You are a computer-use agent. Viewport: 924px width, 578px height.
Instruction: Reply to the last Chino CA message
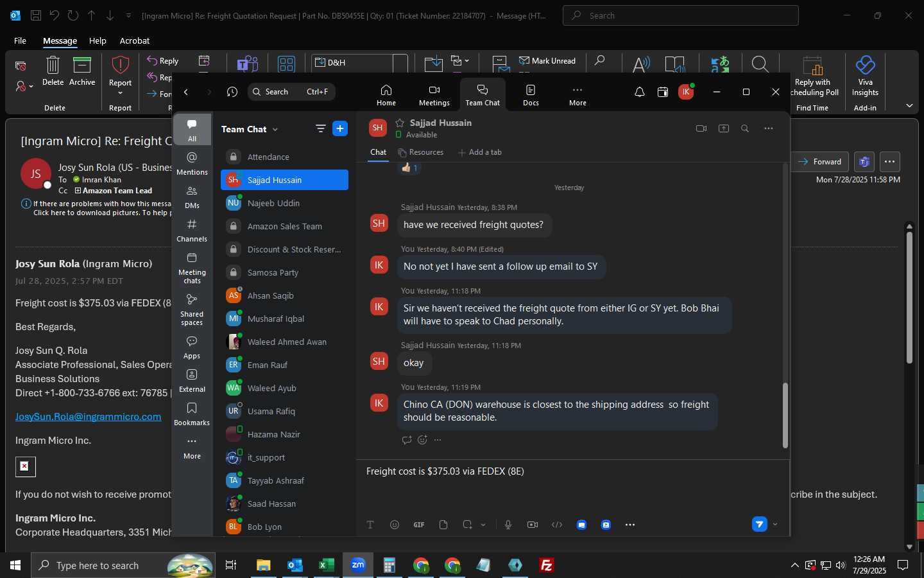point(406,440)
